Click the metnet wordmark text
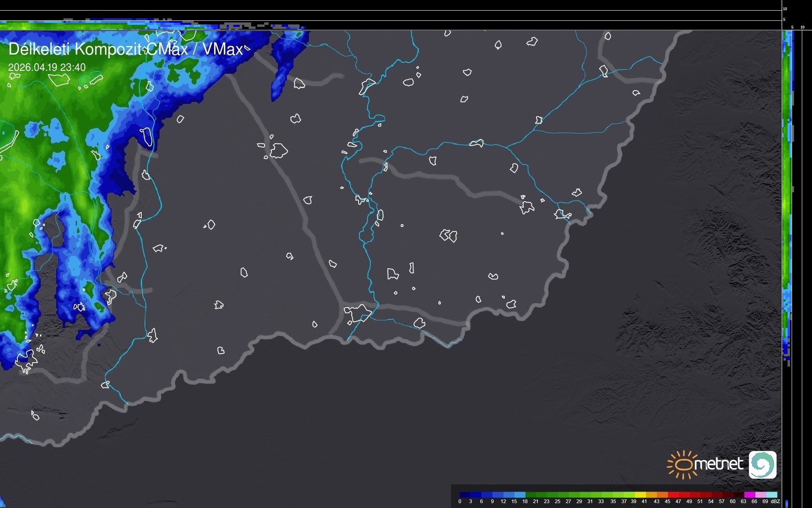 [718, 464]
